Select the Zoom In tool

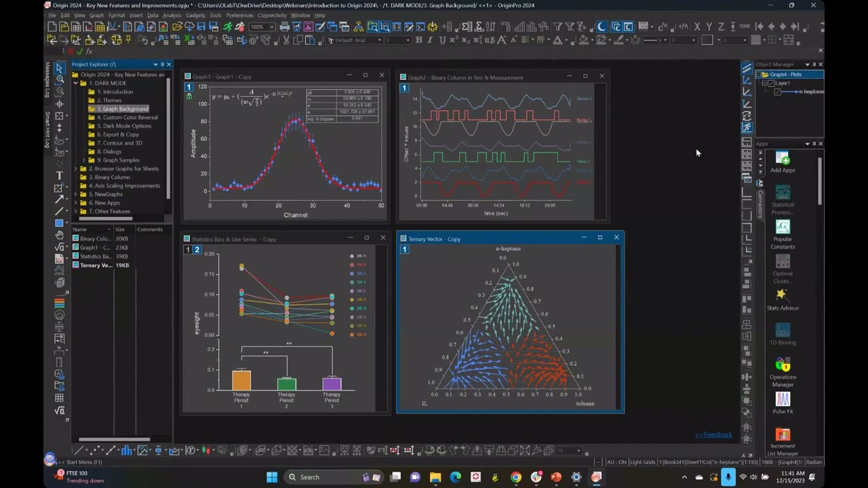pyautogui.click(x=60, y=80)
